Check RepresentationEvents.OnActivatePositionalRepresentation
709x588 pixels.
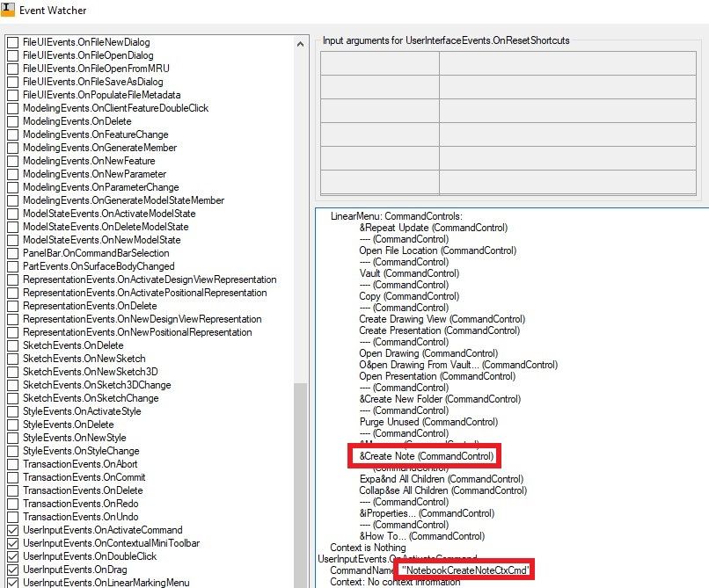click(12, 293)
